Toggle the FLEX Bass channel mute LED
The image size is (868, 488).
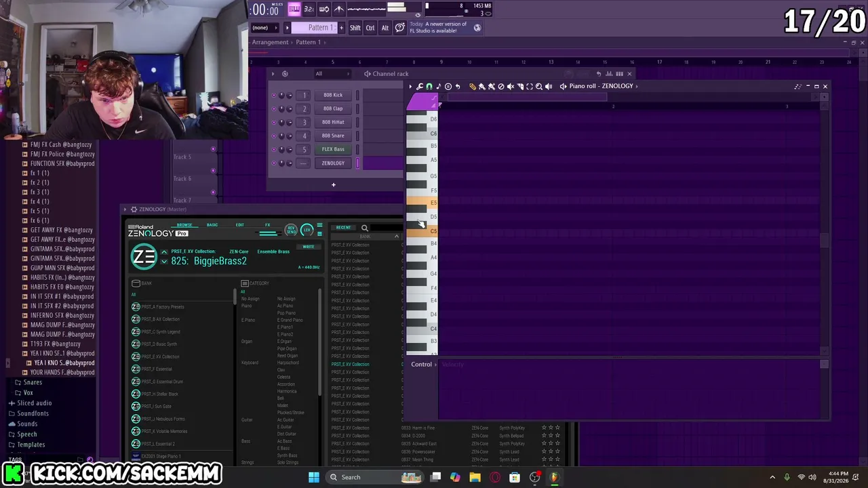[274, 150]
